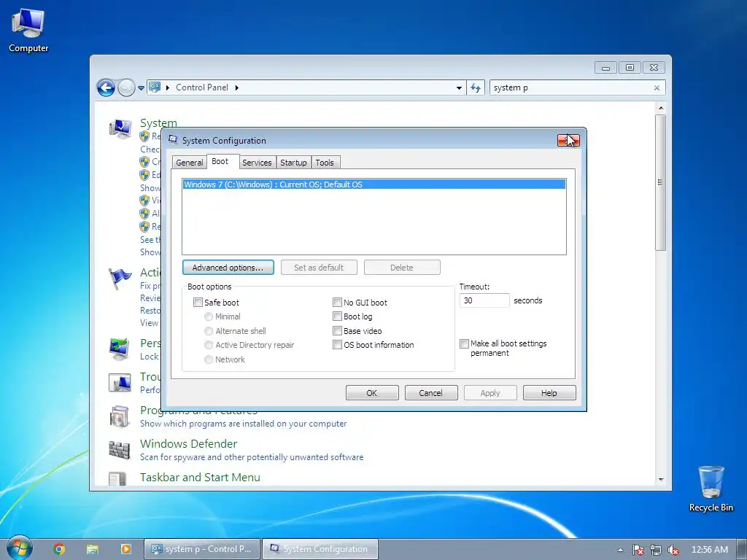
Task: Click the scrollbar down arrow in Control Panel
Action: point(661,480)
